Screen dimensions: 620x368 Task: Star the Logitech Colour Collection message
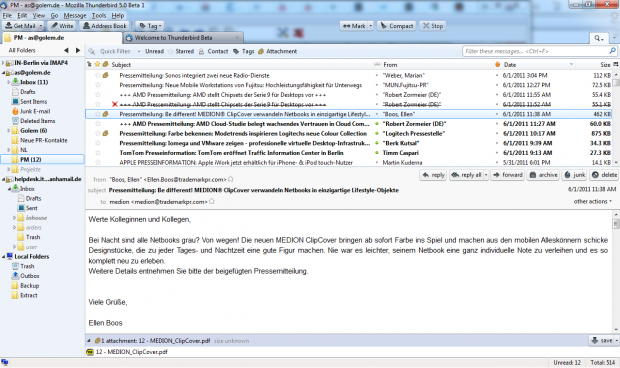coord(98,133)
